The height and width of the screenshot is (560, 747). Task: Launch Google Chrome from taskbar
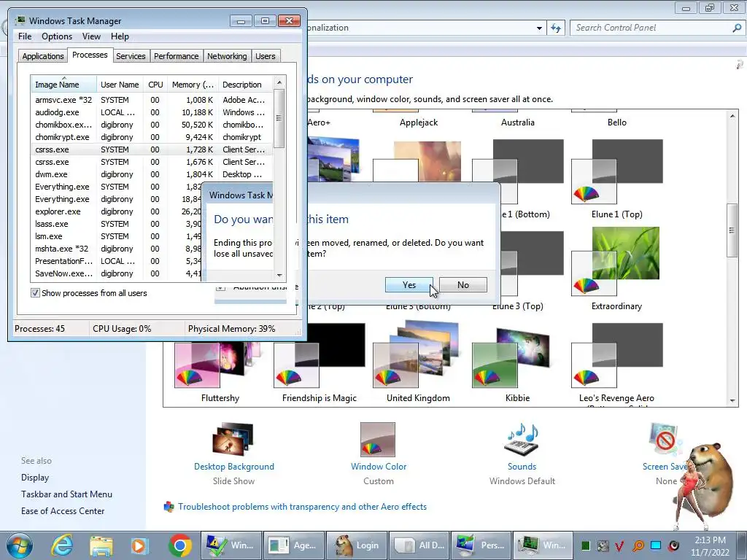pyautogui.click(x=179, y=545)
